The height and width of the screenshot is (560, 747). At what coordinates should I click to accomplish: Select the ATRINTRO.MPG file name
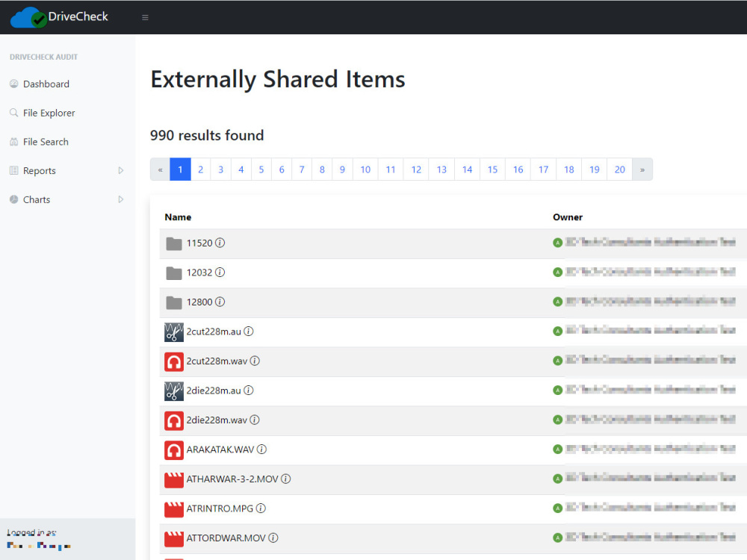click(220, 508)
